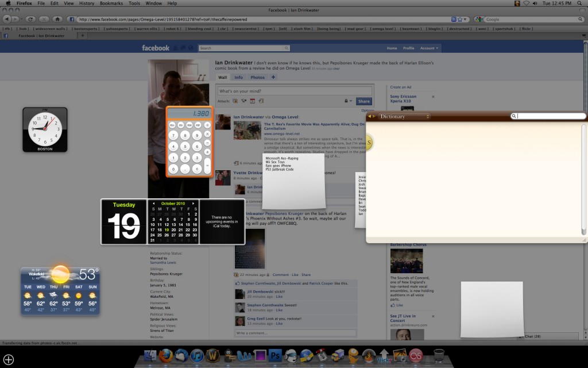Open the Dictionary source selector dropdown
The image size is (588, 368).
tap(404, 116)
